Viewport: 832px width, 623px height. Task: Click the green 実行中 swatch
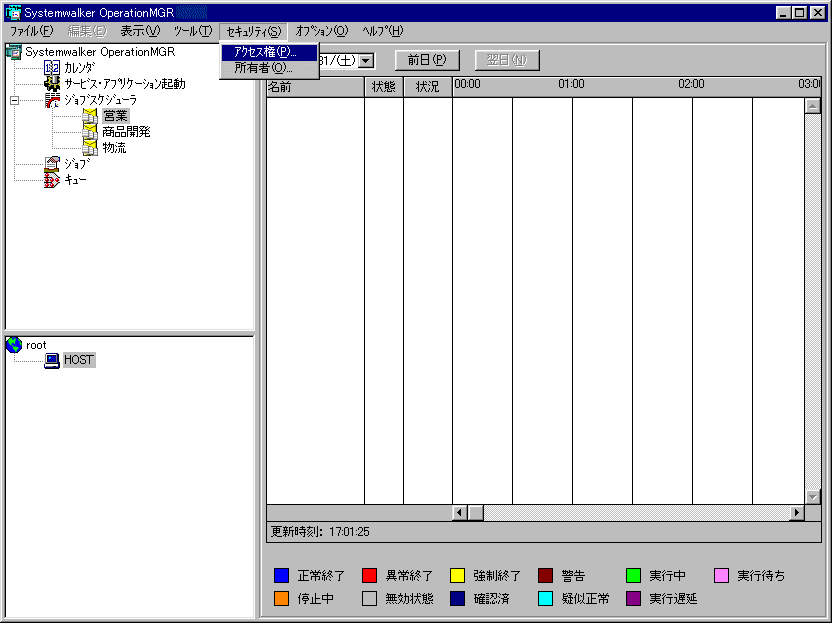click(634, 576)
